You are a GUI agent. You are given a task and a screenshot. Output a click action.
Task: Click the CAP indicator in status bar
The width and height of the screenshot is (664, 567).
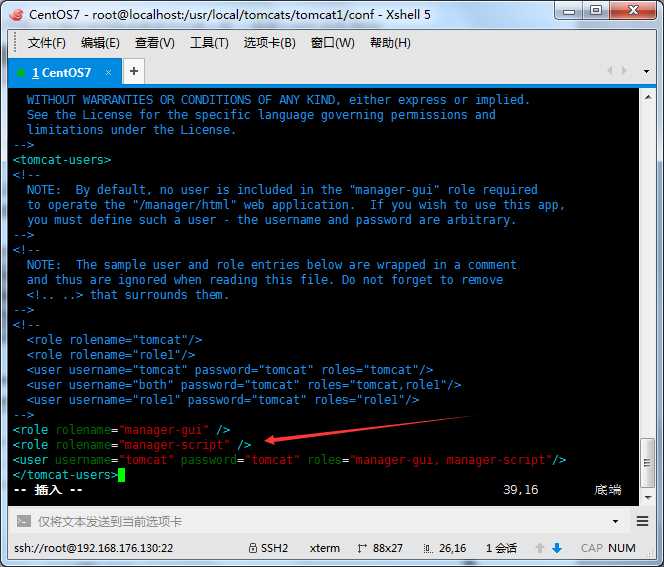[x=592, y=548]
